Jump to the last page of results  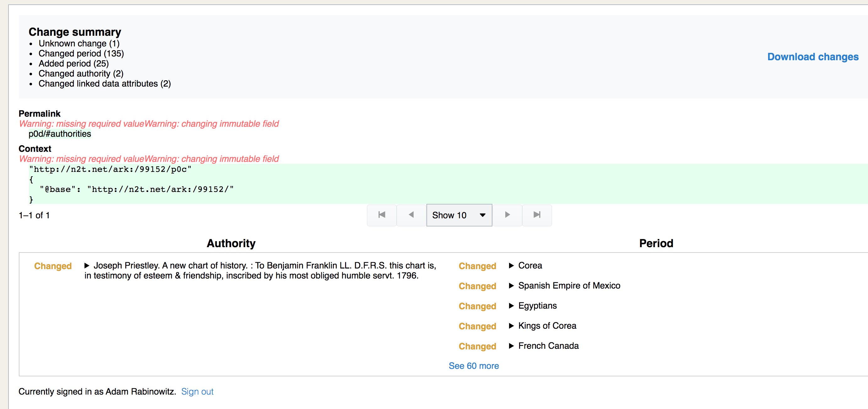[537, 215]
